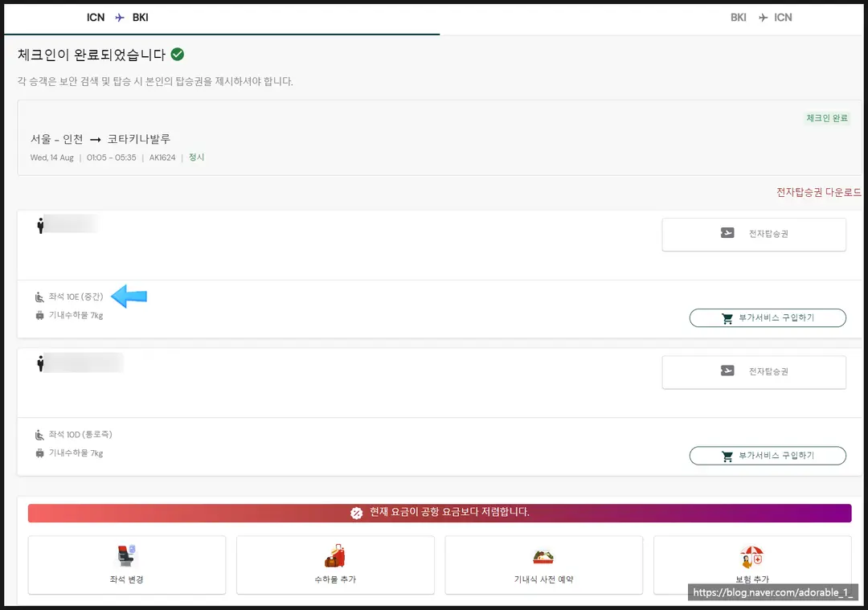Open the 기내식 사전 예약 meal card
This screenshot has height=610, width=868.
click(543, 565)
